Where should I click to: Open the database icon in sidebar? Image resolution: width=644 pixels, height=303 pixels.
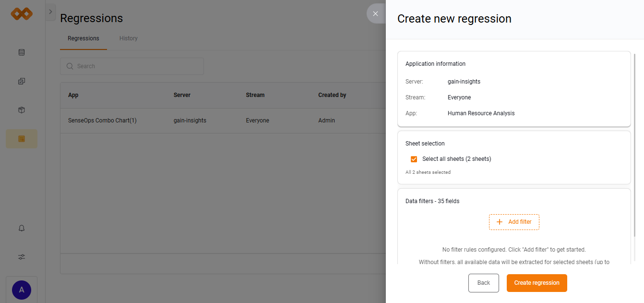[x=22, y=52]
